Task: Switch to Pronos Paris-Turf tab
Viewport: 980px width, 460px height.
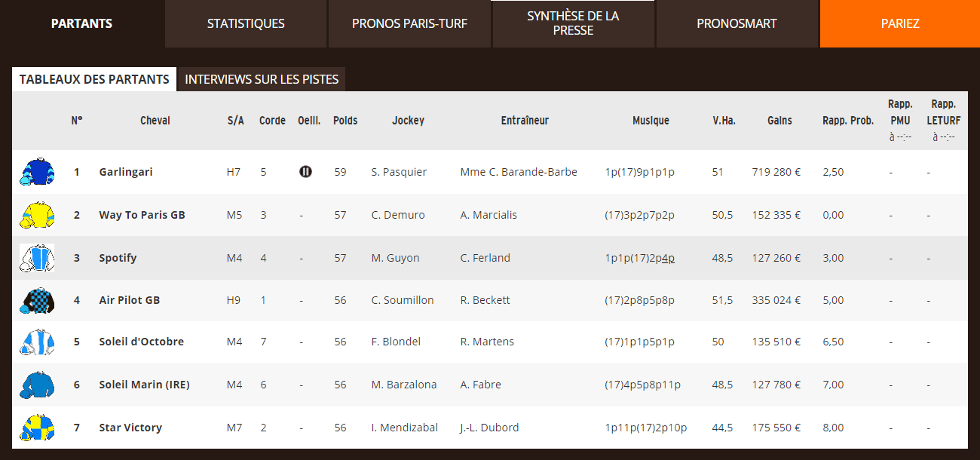Action: pos(409,23)
